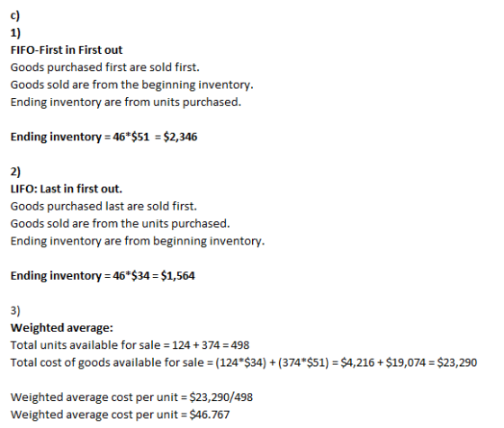This screenshot has height=428, width=504.
Task: Click 'Ending inventory are from beginning inventory.'
Action: [138, 241]
